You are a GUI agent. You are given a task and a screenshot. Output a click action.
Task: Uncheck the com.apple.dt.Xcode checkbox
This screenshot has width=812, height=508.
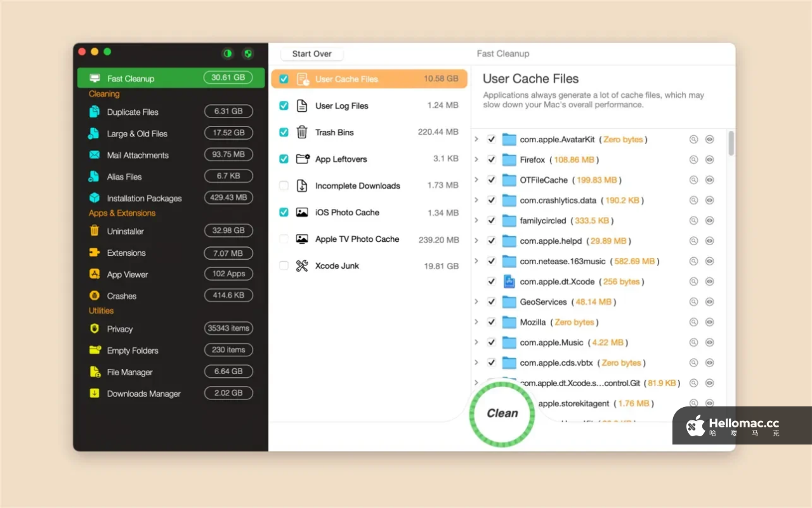[491, 281]
